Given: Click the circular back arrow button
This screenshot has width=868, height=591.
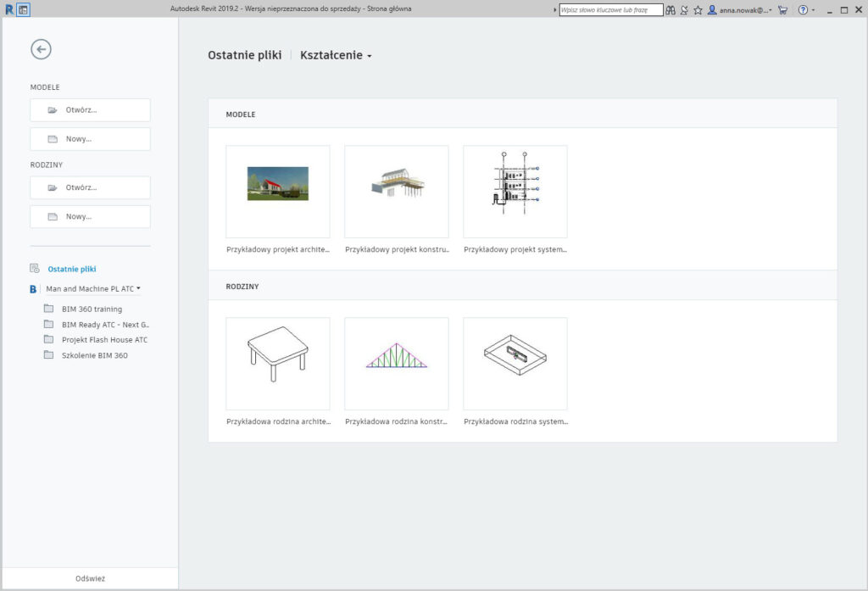Looking at the screenshot, I should click(x=41, y=49).
